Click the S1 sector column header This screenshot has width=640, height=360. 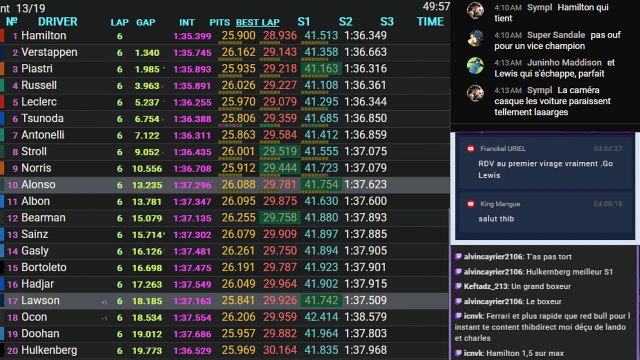(304, 22)
